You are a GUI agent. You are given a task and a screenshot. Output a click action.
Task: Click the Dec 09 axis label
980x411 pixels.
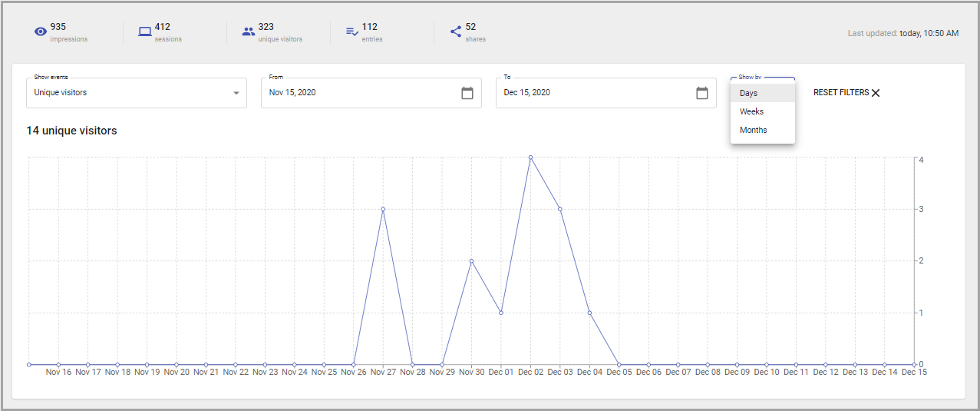[737, 373]
